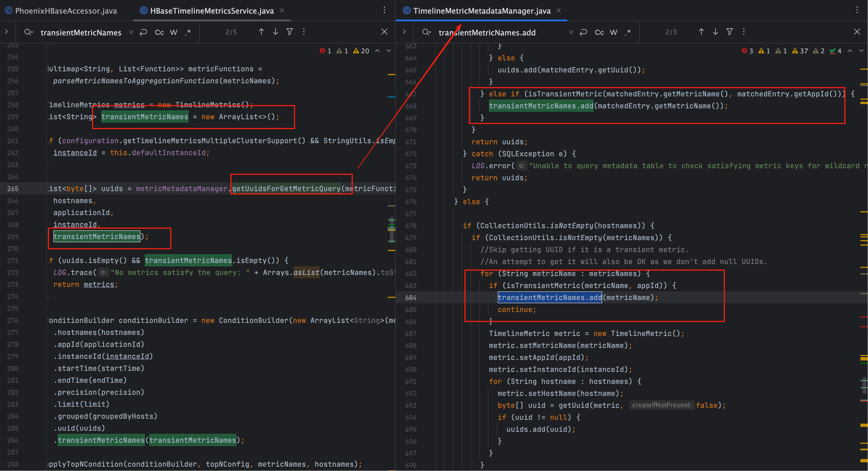Click 4 typos indicator in right editor
Image resolution: width=868 pixels, height=471 pixels.
click(x=835, y=51)
